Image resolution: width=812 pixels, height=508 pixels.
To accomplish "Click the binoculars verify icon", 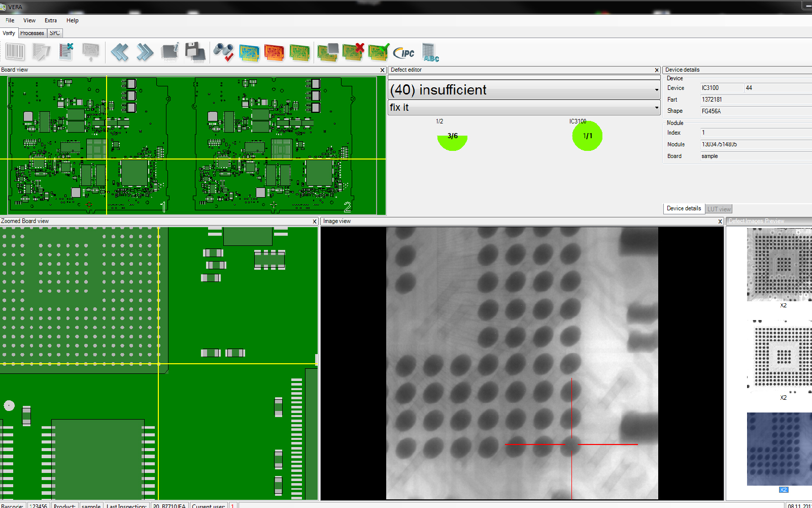I will tap(223, 52).
